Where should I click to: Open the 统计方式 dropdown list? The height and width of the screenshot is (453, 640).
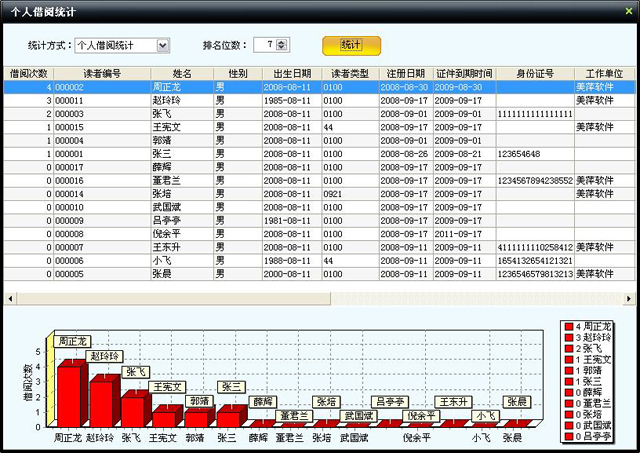click(x=163, y=45)
